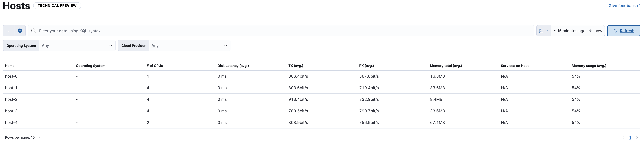Open the saved query filters icon
The width and height of the screenshot is (644, 168).
pyautogui.click(x=8, y=31)
